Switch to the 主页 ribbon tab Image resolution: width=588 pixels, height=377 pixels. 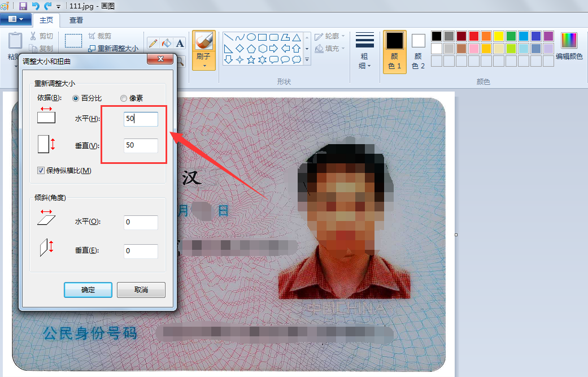click(x=46, y=20)
